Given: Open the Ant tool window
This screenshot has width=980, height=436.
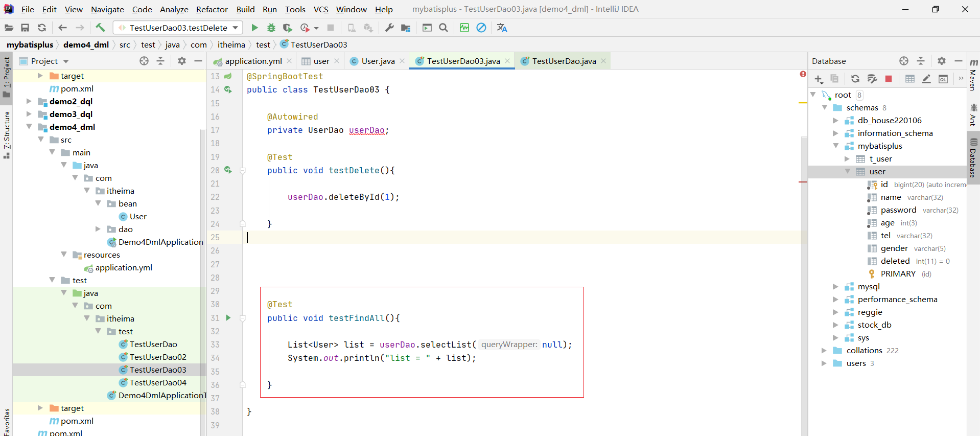Looking at the screenshot, I should (x=973, y=114).
